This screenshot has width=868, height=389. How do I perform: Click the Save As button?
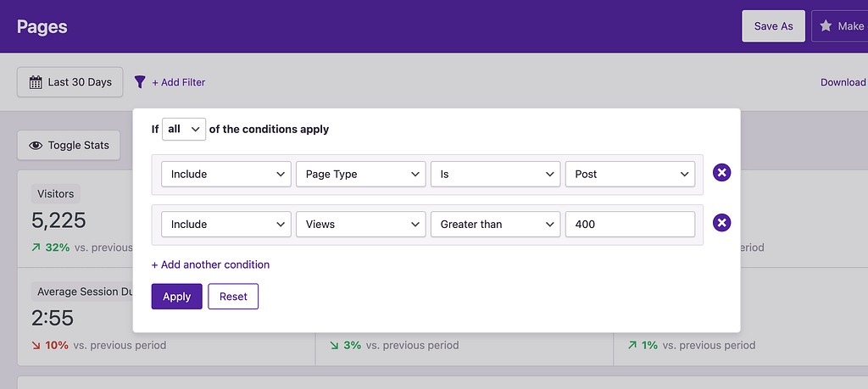coord(773,26)
